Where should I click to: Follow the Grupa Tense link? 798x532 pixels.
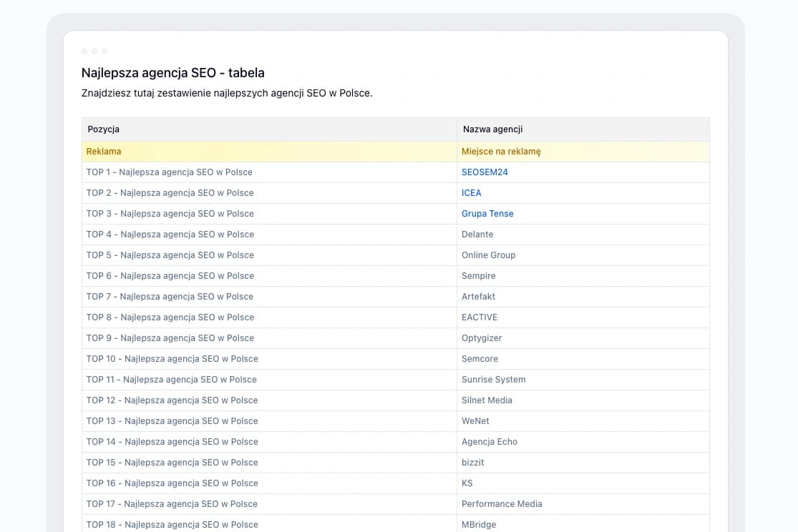click(487, 214)
